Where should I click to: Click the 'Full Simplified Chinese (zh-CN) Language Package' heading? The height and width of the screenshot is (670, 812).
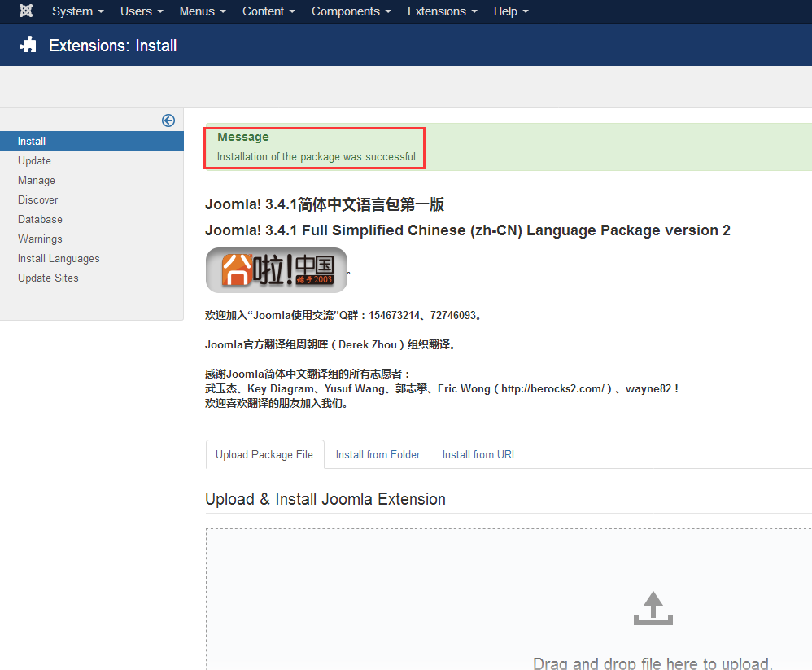[468, 230]
